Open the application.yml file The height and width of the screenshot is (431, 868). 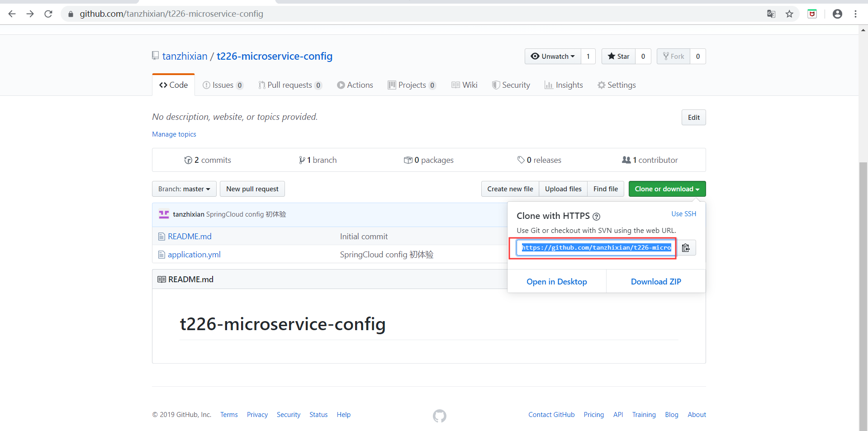pos(194,255)
